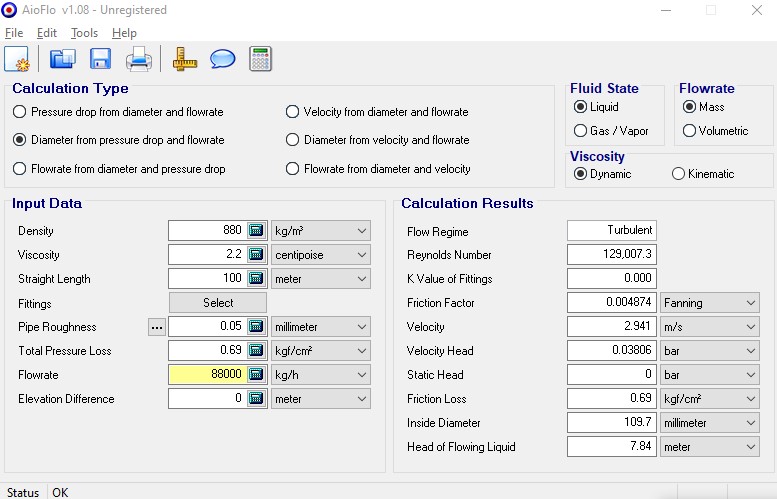This screenshot has height=499, width=777.
Task: Open the units ruler icon in toolbar
Action: tap(185, 59)
